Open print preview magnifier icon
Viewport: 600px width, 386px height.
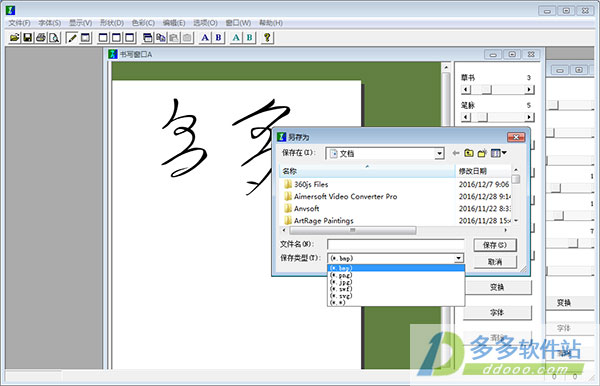[x=54, y=37]
